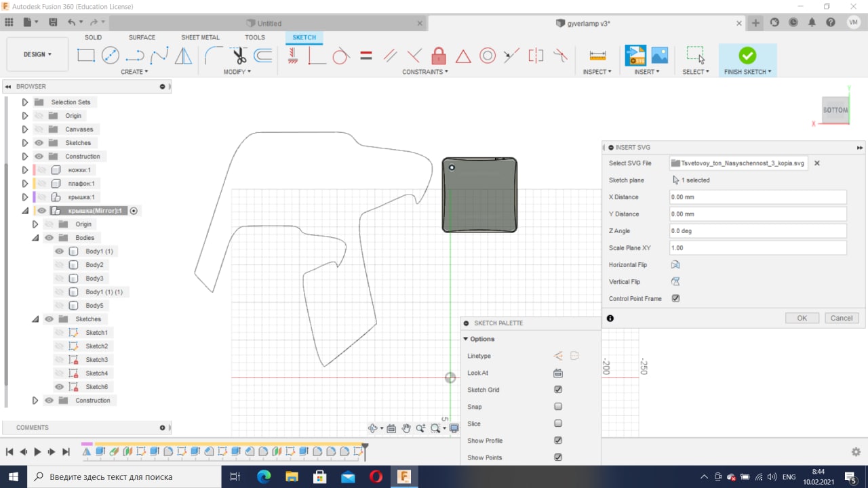Image resolution: width=868 pixels, height=488 pixels.
Task: Hide Sketch6 using its eye icon
Action: click(59, 387)
